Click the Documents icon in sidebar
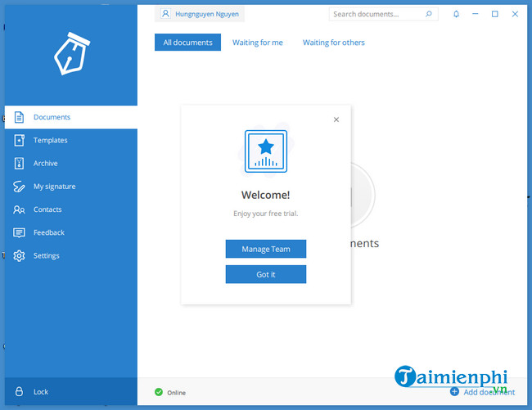532x410 pixels. pyautogui.click(x=19, y=117)
